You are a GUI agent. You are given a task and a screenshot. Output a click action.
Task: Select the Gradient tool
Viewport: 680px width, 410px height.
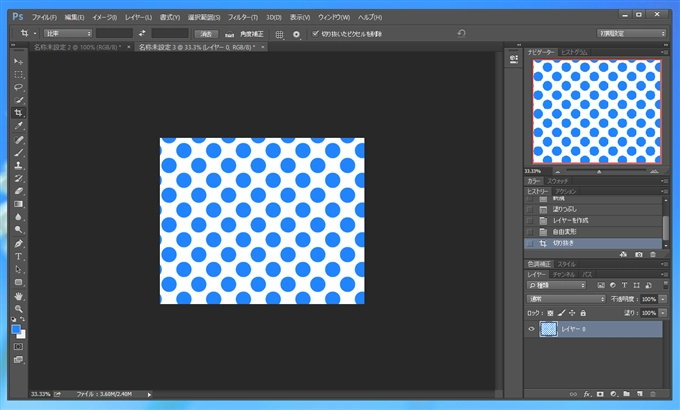click(x=18, y=204)
